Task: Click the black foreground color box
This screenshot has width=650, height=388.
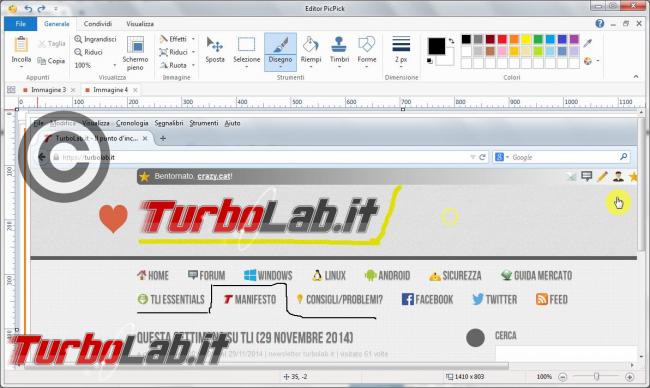Action: (436, 46)
